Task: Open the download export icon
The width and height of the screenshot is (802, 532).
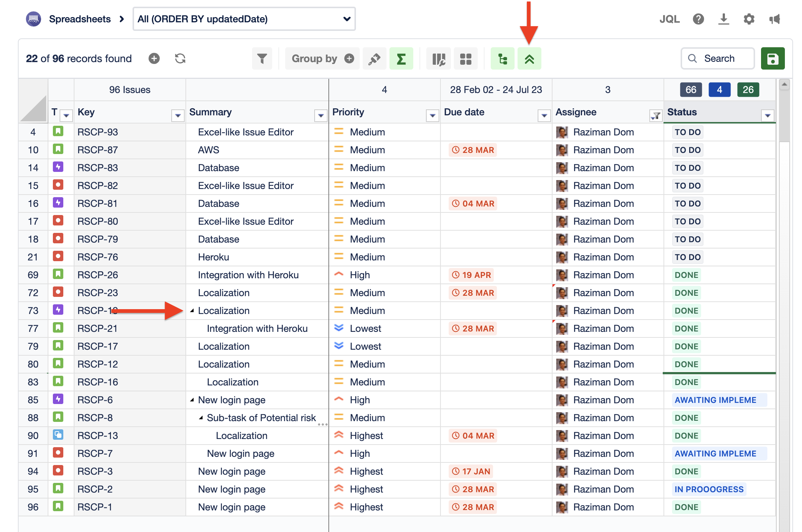Action: click(723, 19)
